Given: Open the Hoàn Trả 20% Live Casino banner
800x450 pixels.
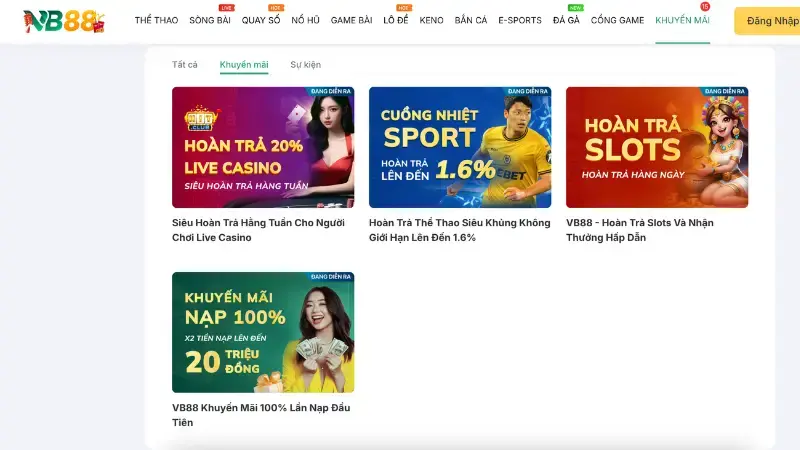Looking at the screenshot, I should coord(263,147).
